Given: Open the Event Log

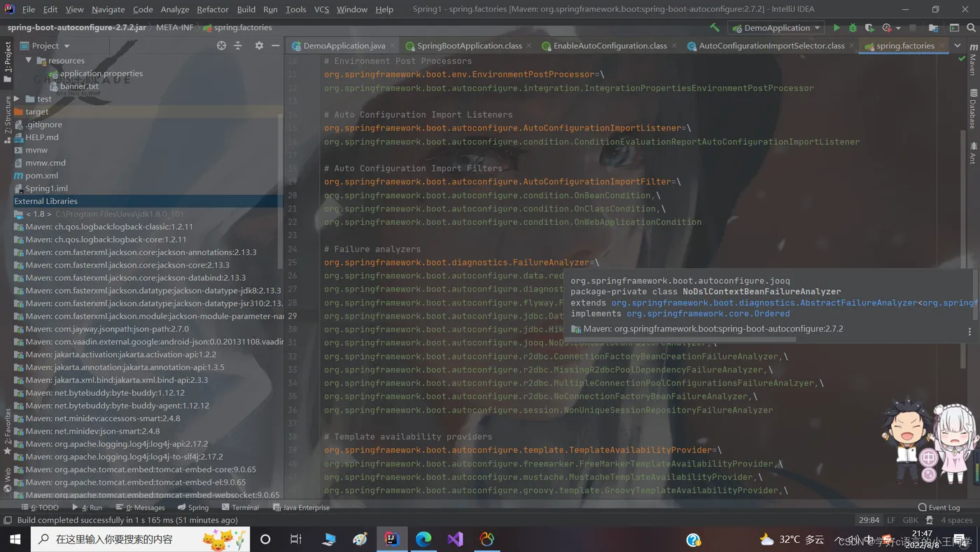Looking at the screenshot, I should 939,507.
